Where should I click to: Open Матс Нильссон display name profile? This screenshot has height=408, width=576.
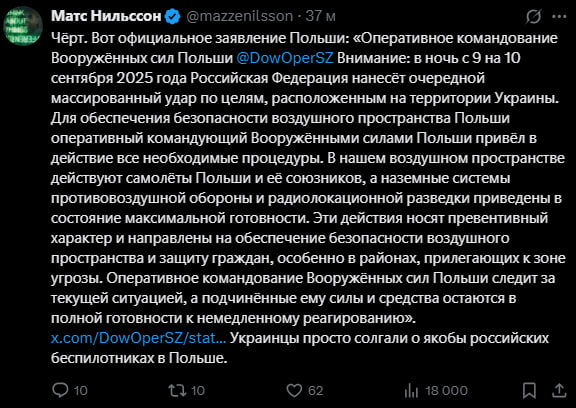[x=106, y=16]
